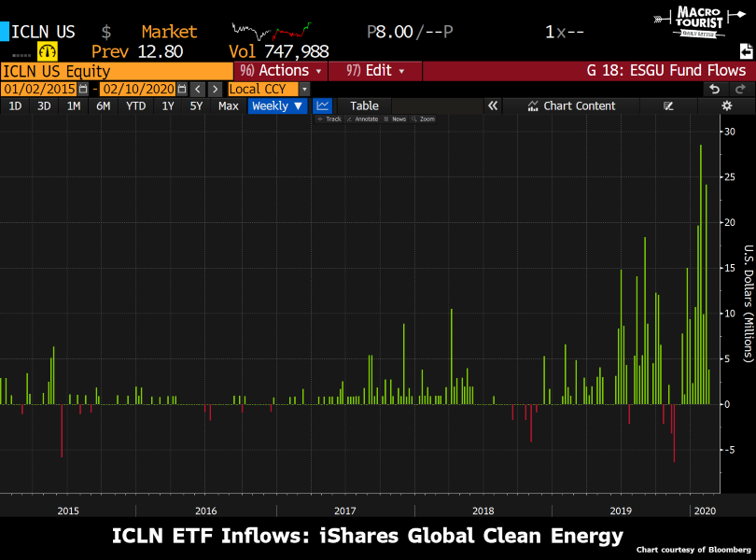Screen dimensions: 756x560
Task: Click the Local CCY currency field
Action: [x=263, y=90]
